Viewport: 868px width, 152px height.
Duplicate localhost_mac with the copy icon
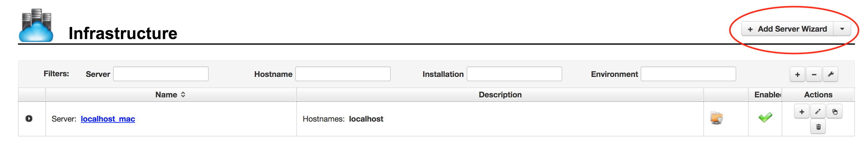(x=835, y=112)
